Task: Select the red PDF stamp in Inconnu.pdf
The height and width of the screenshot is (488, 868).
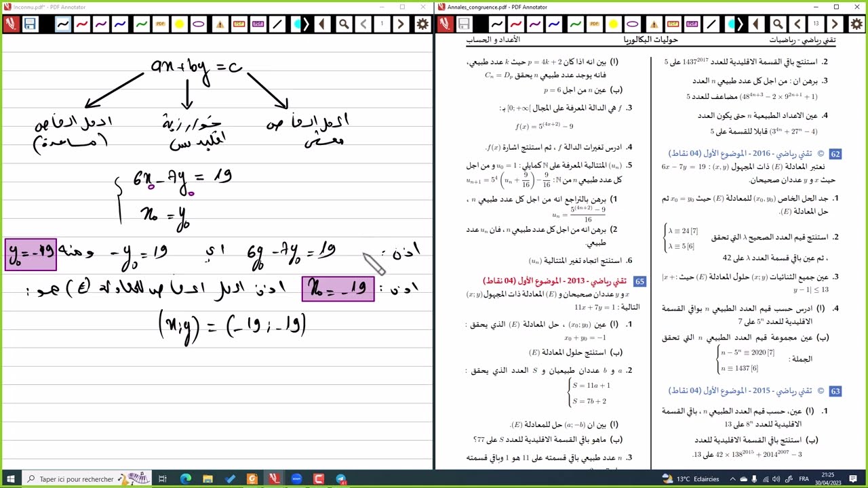Action: (239, 24)
